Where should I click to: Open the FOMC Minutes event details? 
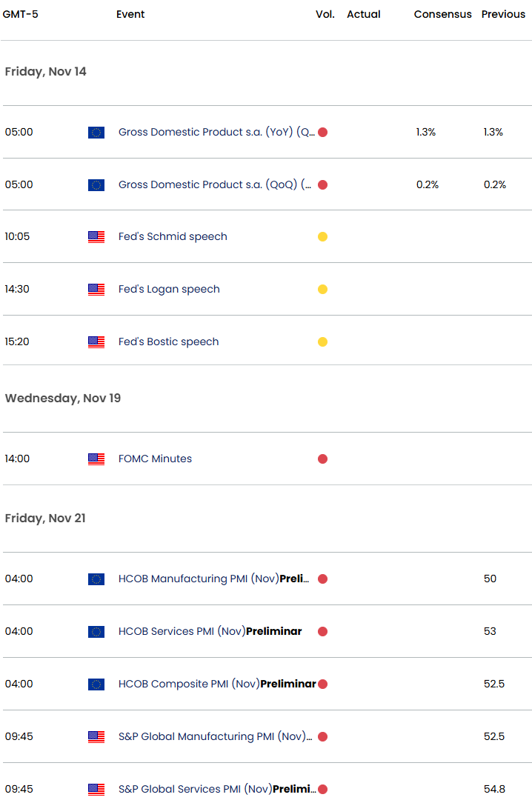click(155, 459)
